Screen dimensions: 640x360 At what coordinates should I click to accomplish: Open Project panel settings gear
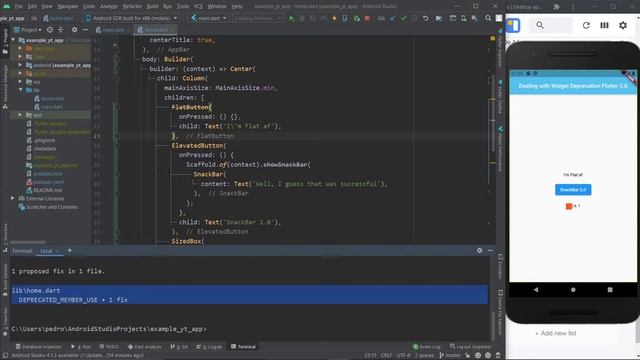pyautogui.click(x=74, y=30)
